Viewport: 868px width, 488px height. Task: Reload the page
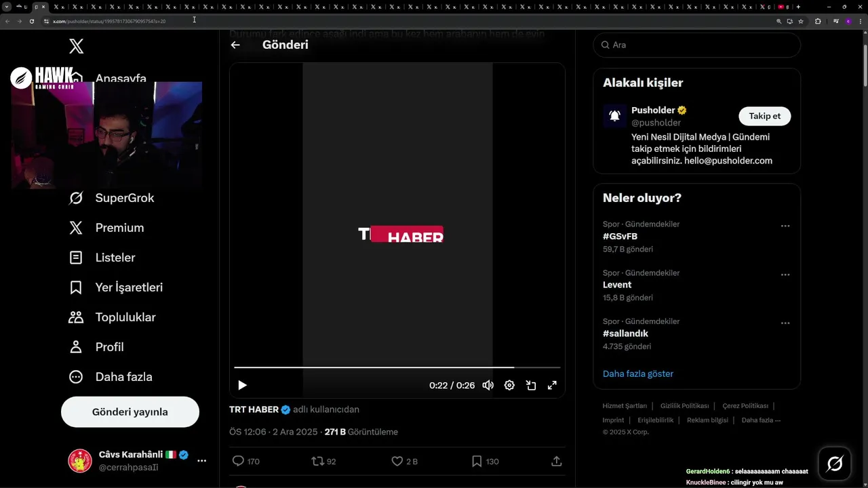31,21
